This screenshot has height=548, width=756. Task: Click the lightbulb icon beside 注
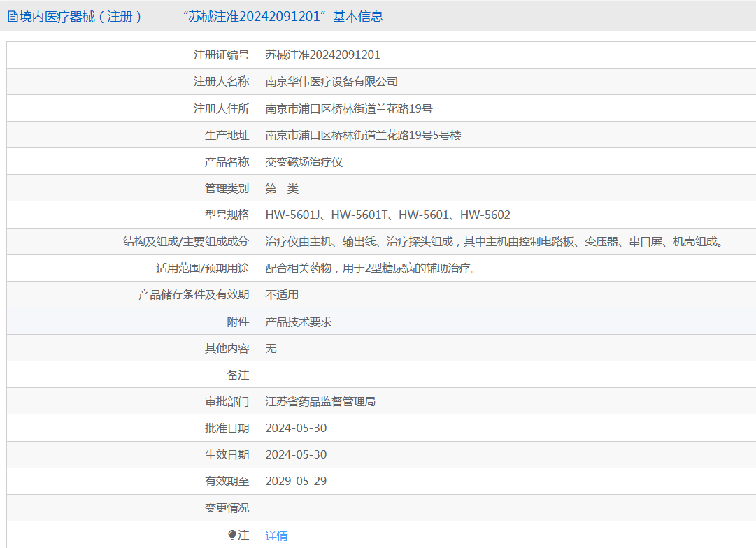[232, 535]
